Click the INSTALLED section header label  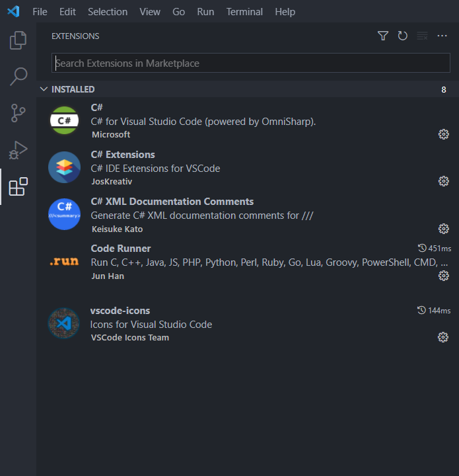73,89
